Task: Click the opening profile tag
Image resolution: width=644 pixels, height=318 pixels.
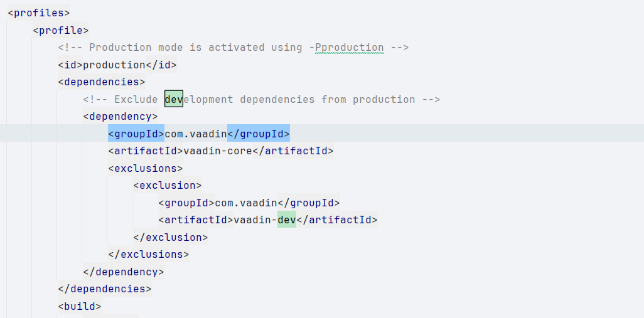Action: click(x=60, y=30)
